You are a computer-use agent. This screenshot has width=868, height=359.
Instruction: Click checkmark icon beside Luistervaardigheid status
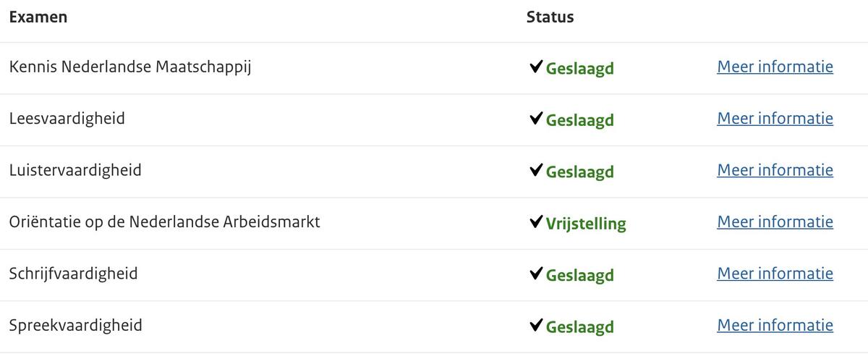pyautogui.click(x=536, y=171)
